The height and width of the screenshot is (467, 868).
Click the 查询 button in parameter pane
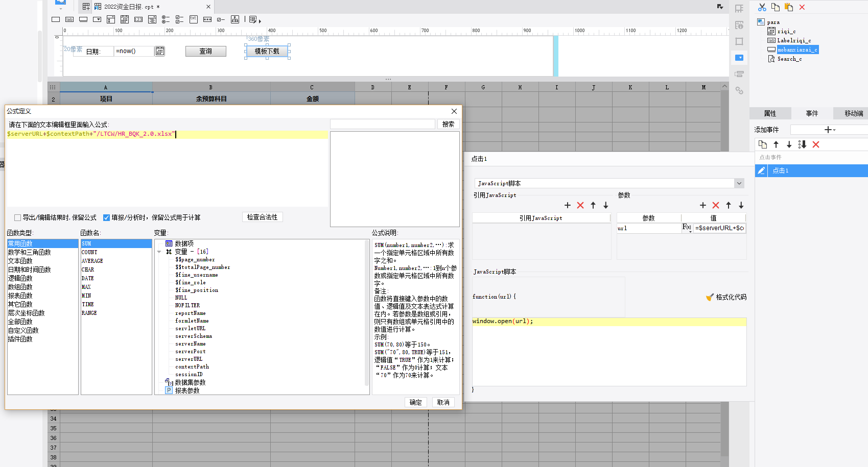pyautogui.click(x=205, y=51)
